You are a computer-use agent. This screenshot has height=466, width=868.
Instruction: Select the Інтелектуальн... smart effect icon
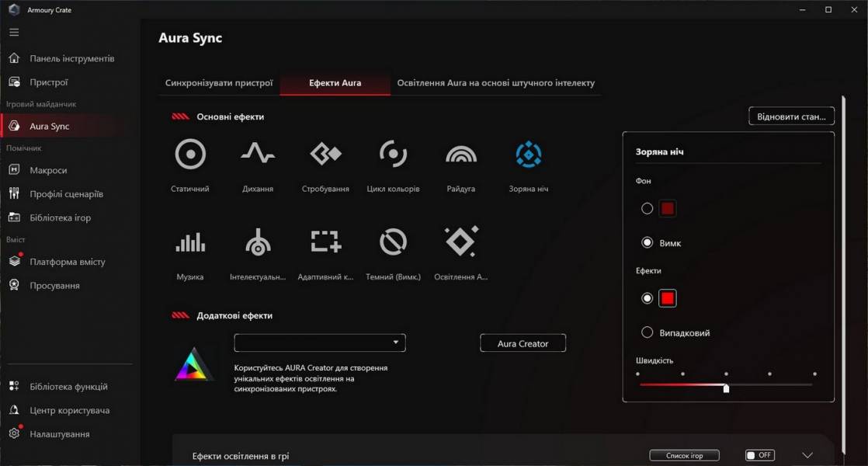coord(258,242)
